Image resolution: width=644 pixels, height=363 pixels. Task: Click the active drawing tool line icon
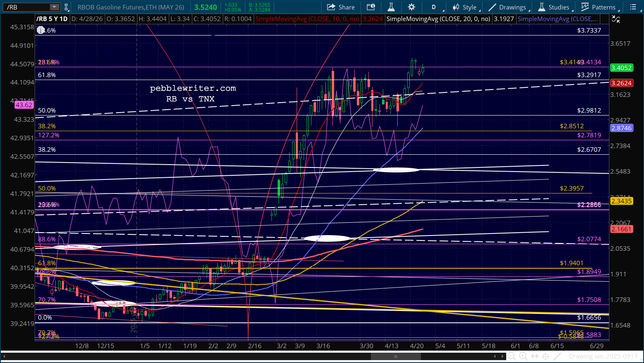click(x=557, y=356)
